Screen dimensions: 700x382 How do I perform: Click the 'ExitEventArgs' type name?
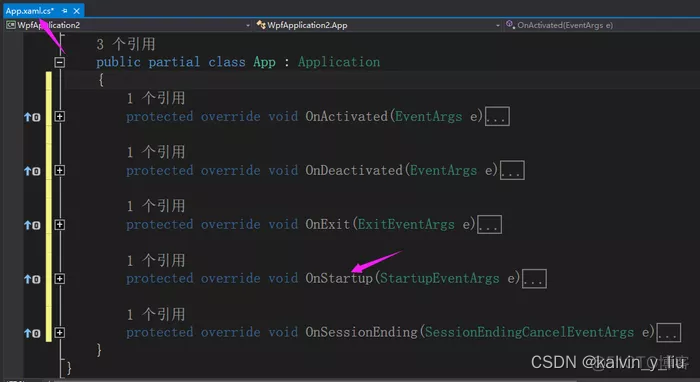406,224
